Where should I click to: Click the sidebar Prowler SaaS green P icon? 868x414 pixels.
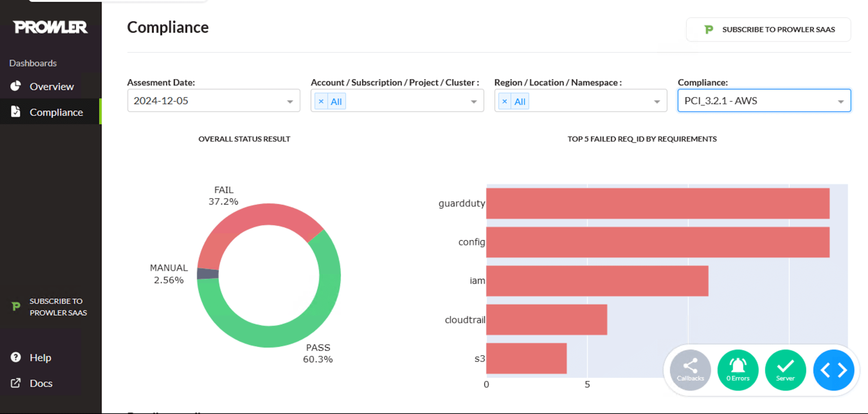click(x=16, y=307)
